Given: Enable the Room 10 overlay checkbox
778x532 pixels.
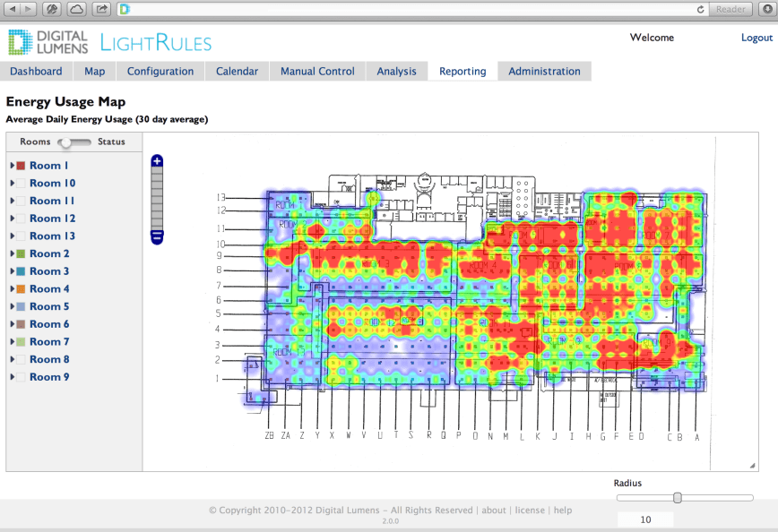Looking at the screenshot, I should 19,183.
